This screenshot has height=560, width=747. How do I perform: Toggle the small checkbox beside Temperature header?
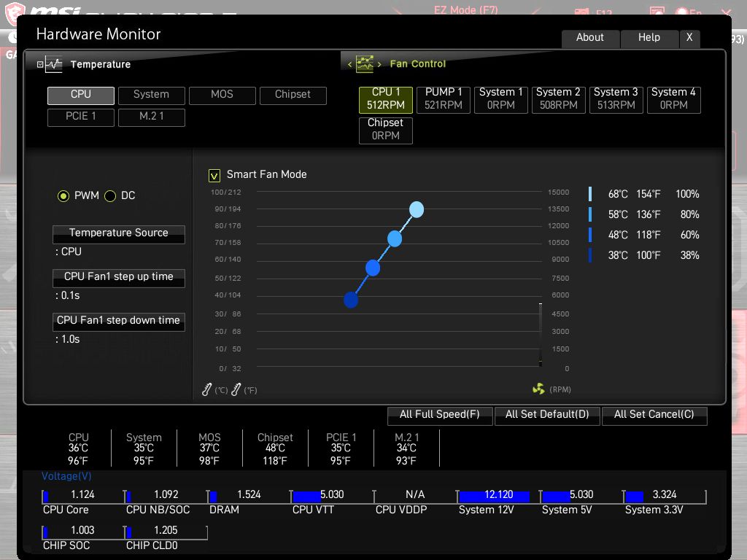click(40, 64)
